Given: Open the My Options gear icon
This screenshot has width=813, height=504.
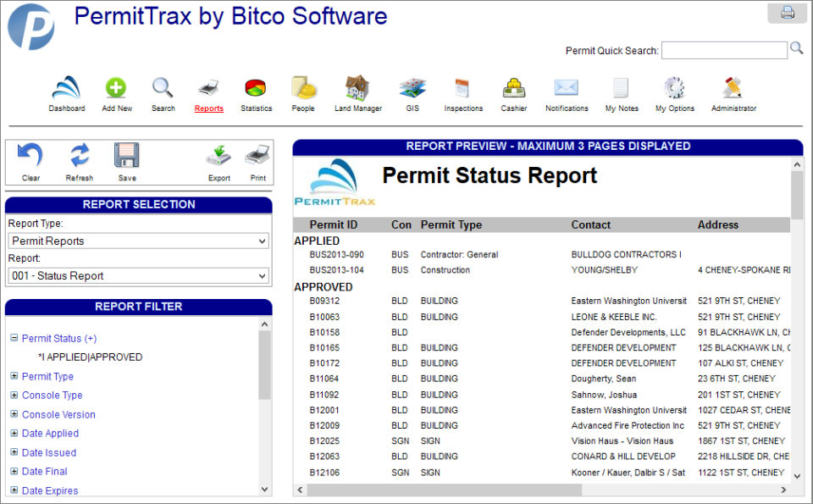Looking at the screenshot, I should click(675, 87).
